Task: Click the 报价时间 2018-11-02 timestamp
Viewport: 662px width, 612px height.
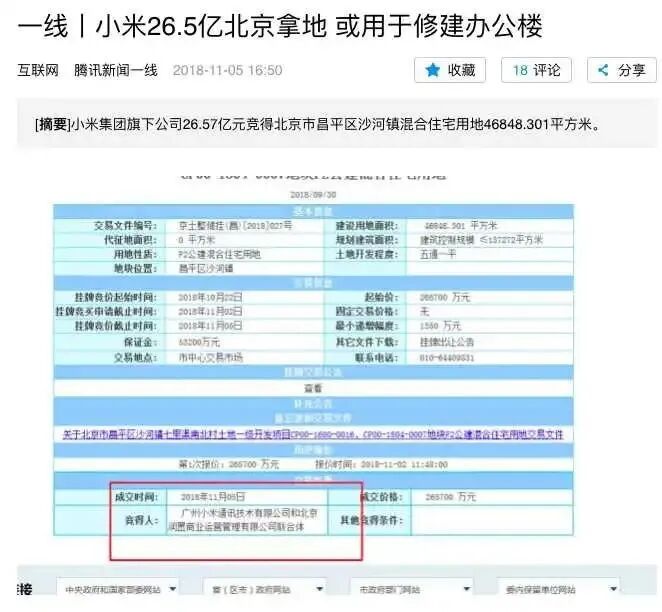Action: tap(381, 465)
